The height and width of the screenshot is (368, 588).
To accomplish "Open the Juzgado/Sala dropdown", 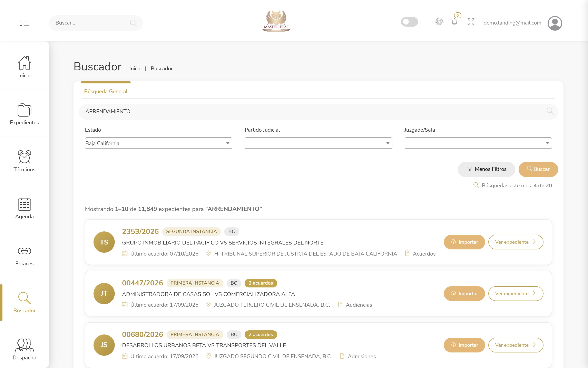I will click(x=478, y=143).
